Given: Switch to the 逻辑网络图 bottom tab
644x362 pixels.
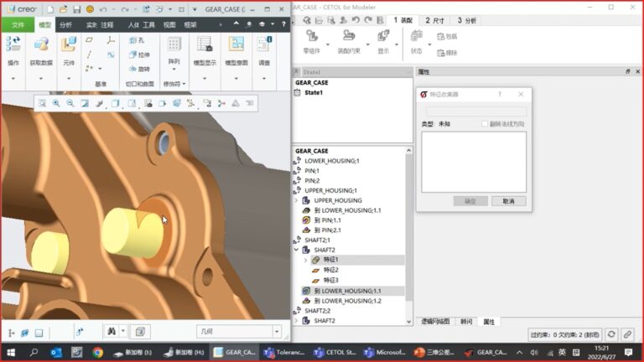Looking at the screenshot, I should [435, 322].
